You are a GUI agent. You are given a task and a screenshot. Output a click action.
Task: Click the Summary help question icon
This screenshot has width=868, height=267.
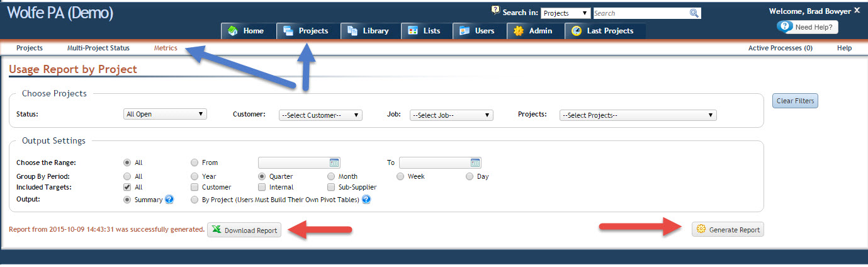pos(169,200)
